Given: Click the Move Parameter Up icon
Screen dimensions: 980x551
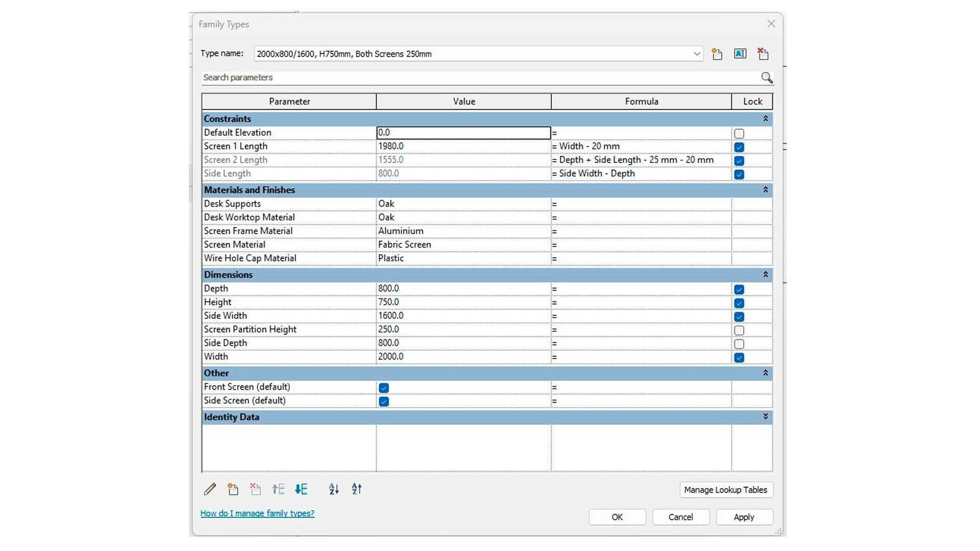Looking at the screenshot, I should click(278, 489).
